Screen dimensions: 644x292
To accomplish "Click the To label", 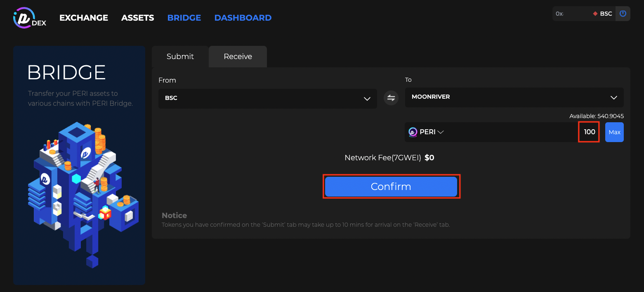I will point(408,80).
